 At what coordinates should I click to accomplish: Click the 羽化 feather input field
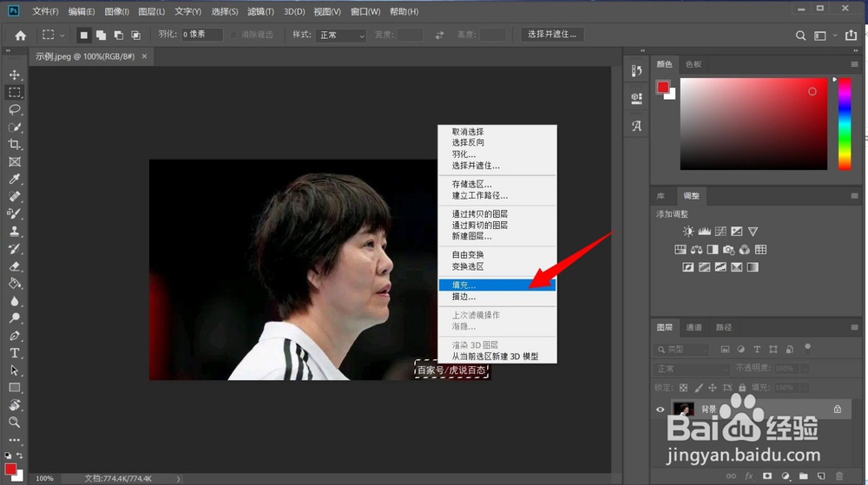coord(202,35)
